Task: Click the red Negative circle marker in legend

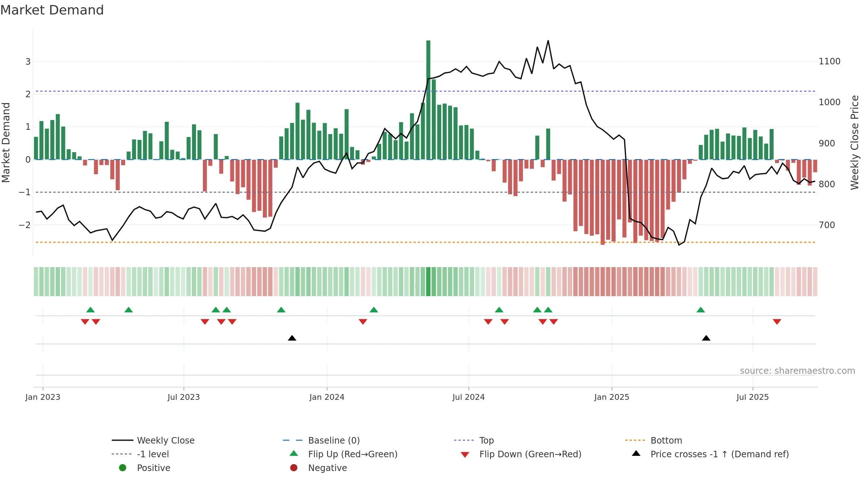Action: [294, 468]
